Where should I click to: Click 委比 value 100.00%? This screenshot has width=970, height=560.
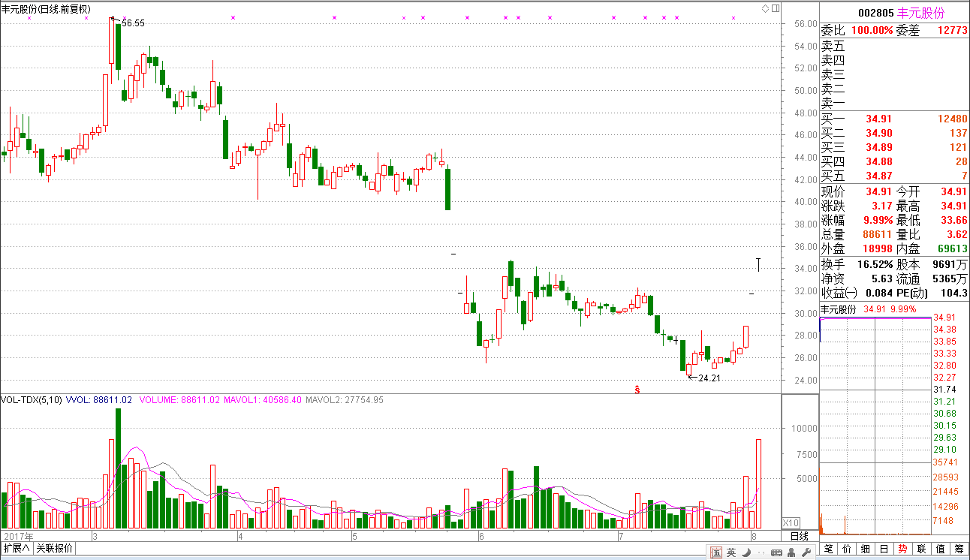click(x=872, y=31)
